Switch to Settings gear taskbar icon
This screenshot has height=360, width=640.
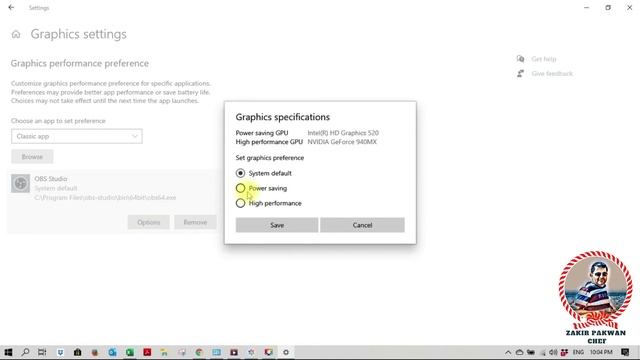(286, 352)
